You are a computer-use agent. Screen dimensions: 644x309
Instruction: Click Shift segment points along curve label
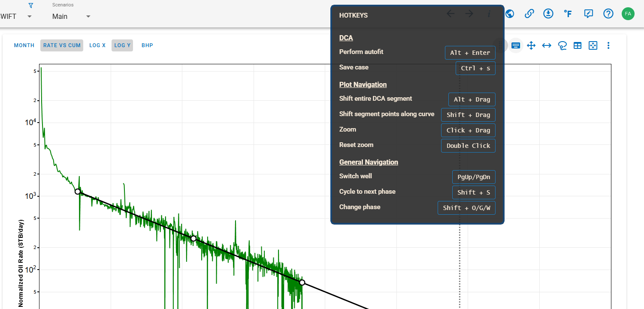point(387,114)
